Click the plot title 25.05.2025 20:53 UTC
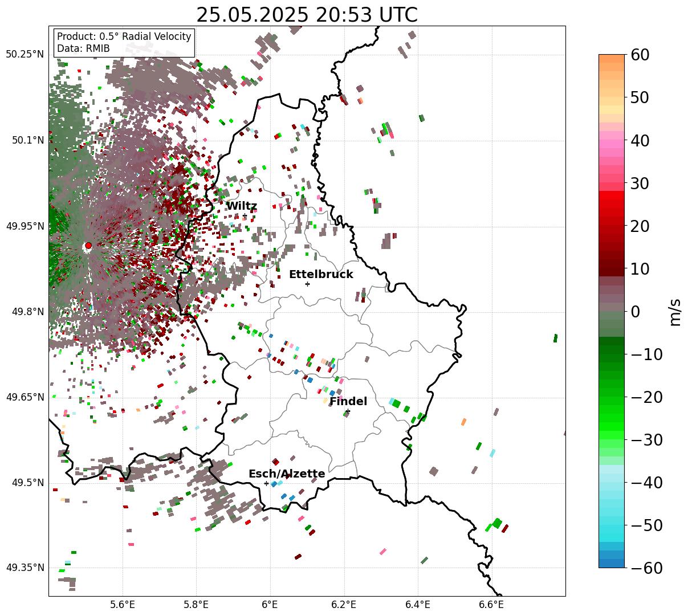The height and width of the screenshot is (616, 688). (307, 14)
